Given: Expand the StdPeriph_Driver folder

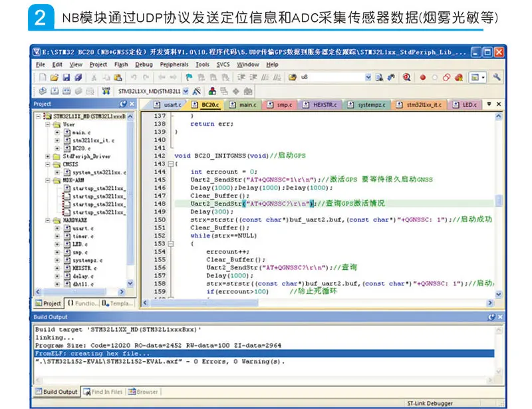Looking at the screenshot, I should [48, 156].
